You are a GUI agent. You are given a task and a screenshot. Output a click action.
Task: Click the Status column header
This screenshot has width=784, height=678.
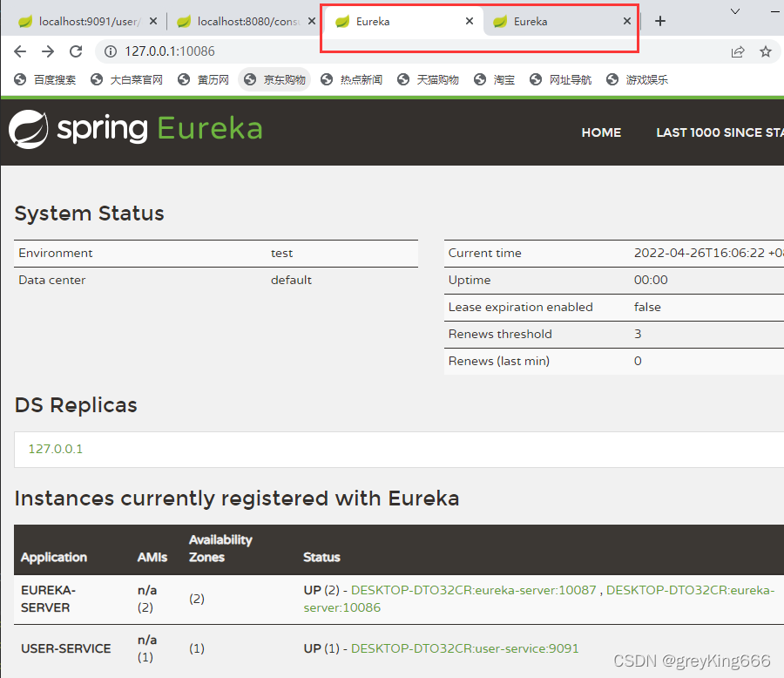pos(321,558)
